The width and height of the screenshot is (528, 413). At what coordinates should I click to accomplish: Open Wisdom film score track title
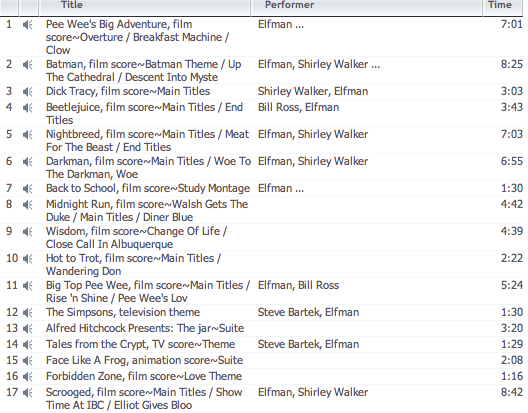(136, 237)
